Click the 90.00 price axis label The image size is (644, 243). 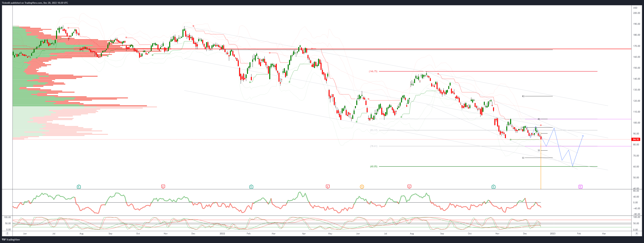(x=636, y=134)
